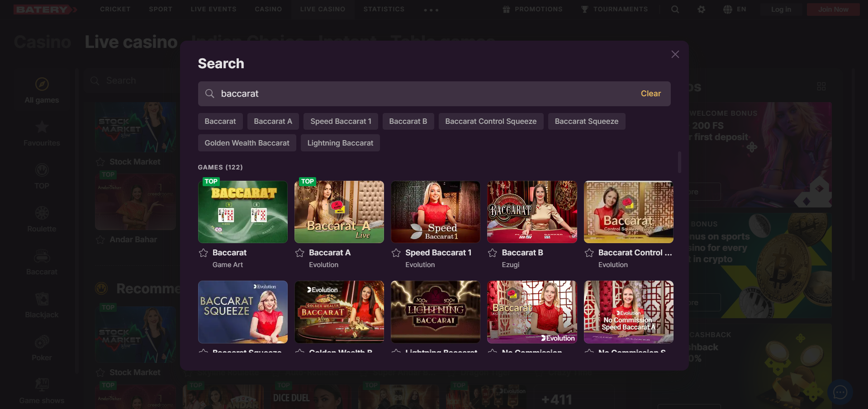Open the +411 more games tile
The image size is (868, 409).
pos(557,400)
